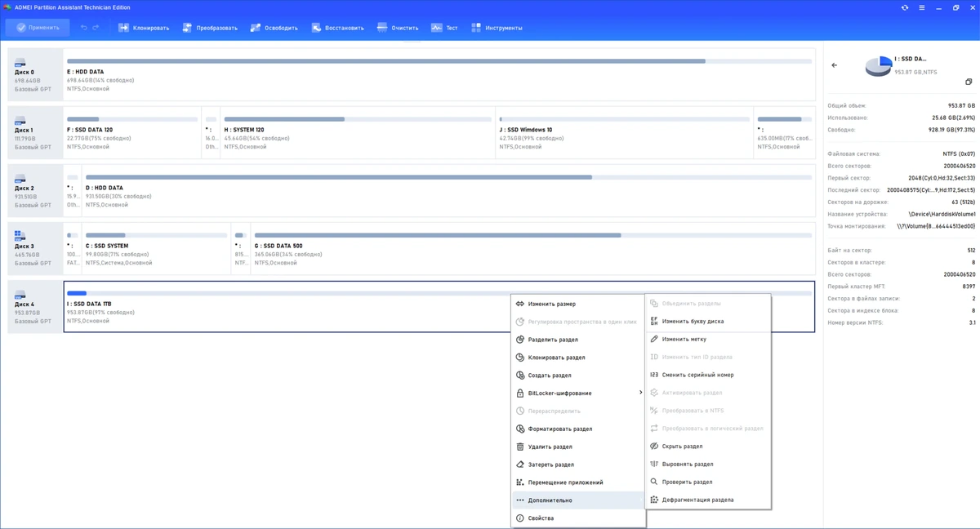Click the pie chart disk usage icon

879,66
